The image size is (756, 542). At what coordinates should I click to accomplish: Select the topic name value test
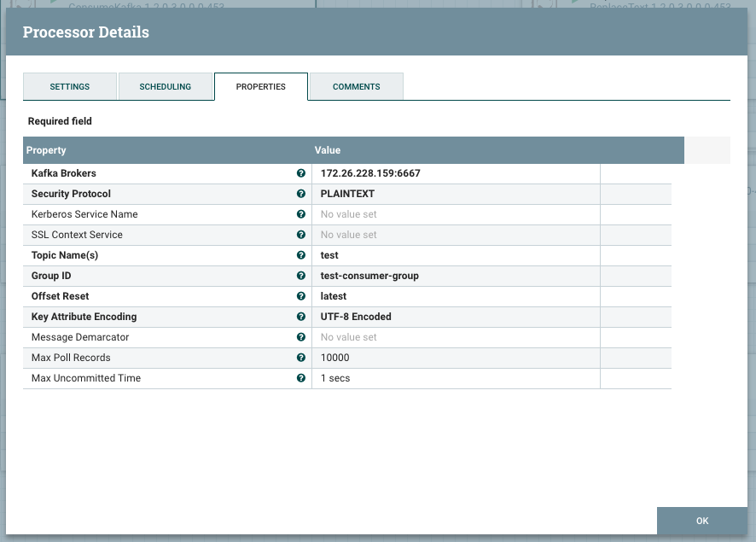pyautogui.click(x=329, y=255)
